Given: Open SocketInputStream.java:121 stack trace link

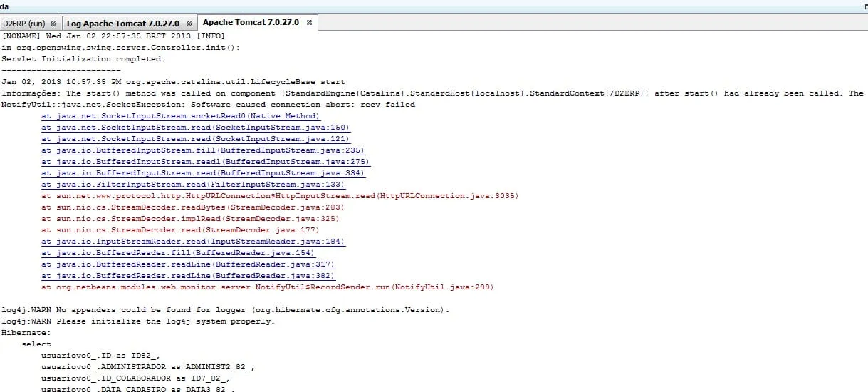Looking at the screenshot, I should pyautogui.click(x=196, y=139).
